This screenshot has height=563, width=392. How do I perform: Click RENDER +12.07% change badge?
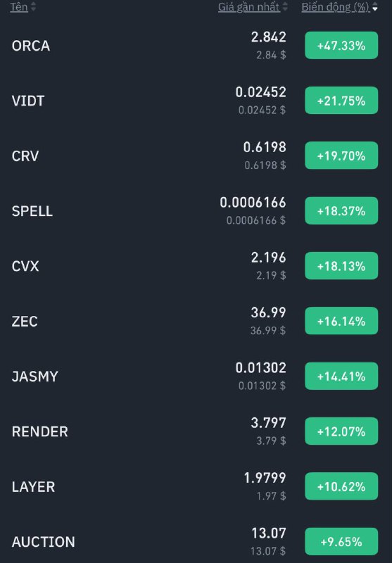pyautogui.click(x=341, y=431)
